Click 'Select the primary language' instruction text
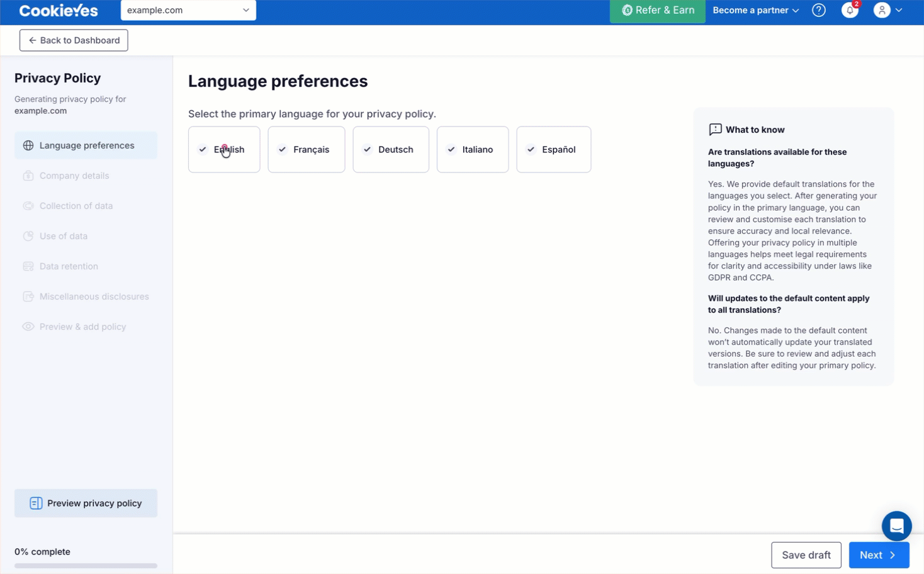The height and width of the screenshot is (574, 924). pyautogui.click(x=312, y=114)
